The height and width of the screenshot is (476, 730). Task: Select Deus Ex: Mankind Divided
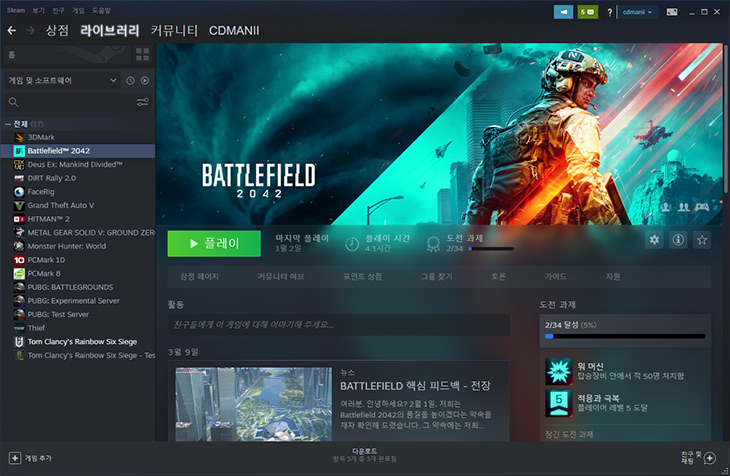78,164
